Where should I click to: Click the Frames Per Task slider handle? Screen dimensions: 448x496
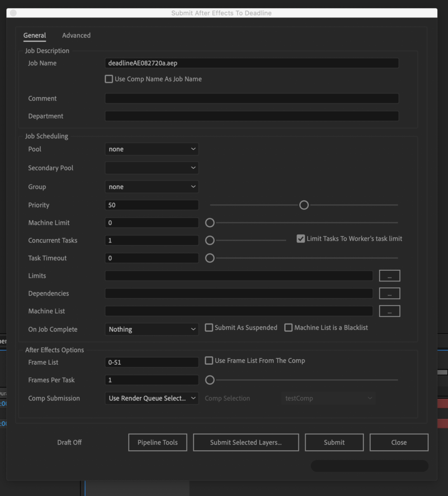tap(210, 380)
